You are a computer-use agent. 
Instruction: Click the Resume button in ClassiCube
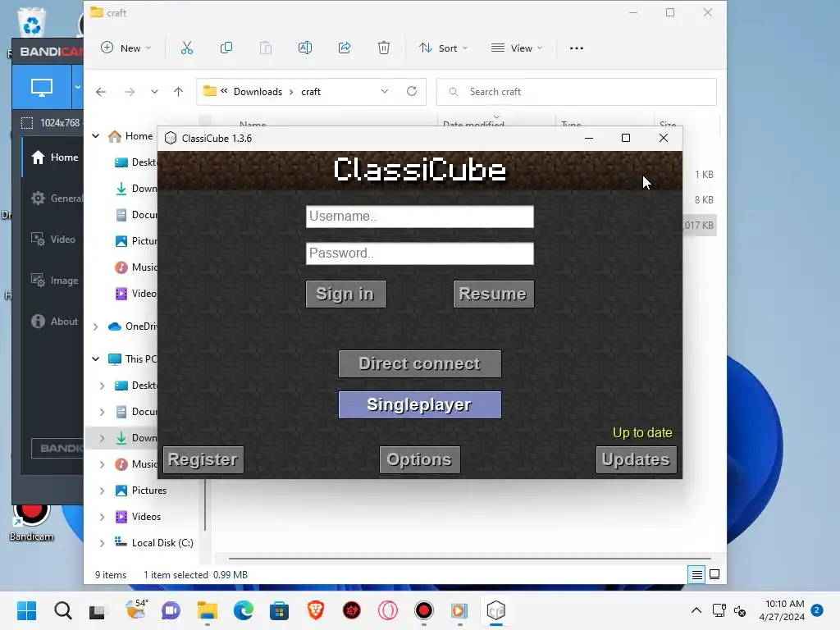click(x=493, y=294)
